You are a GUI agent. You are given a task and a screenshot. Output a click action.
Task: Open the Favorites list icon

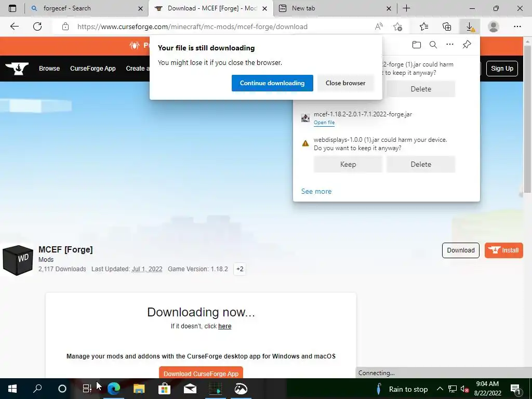(424, 26)
